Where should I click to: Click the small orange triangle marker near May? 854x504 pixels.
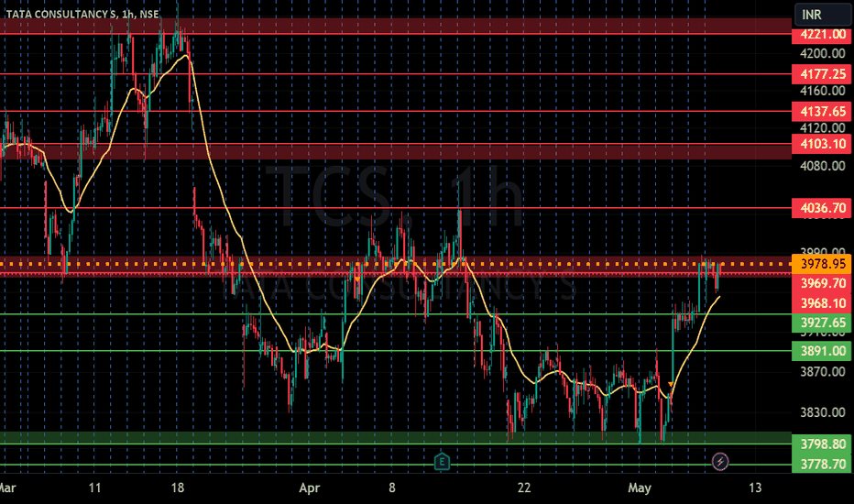pyautogui.click(x=671, y=385)
